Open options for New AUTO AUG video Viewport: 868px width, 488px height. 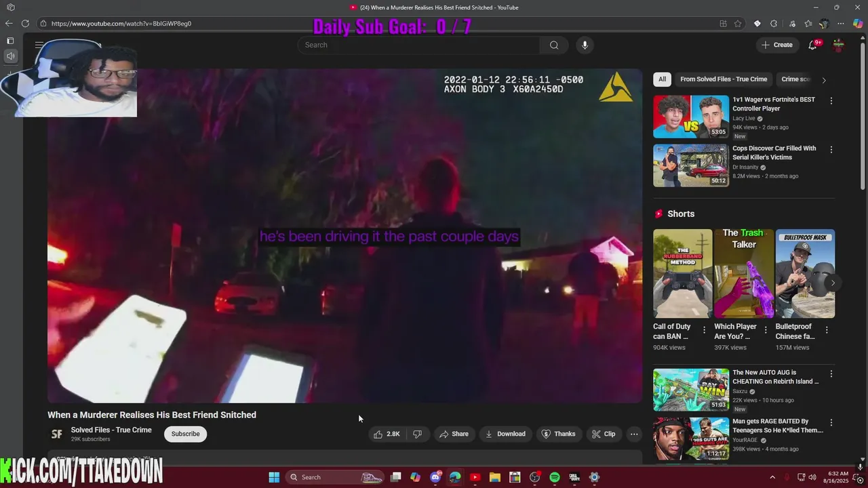coord(831,373)
